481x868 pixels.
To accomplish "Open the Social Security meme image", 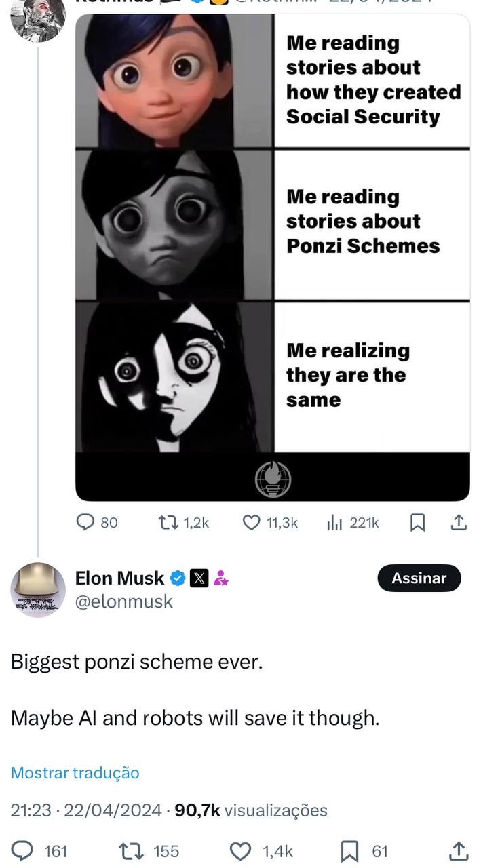I will pos(272,258).
